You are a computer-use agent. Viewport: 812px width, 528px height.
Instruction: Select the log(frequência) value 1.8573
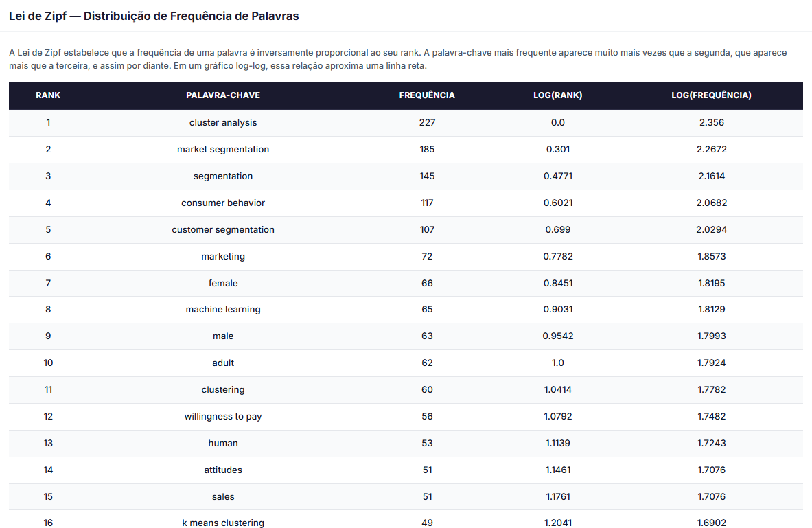711,257
